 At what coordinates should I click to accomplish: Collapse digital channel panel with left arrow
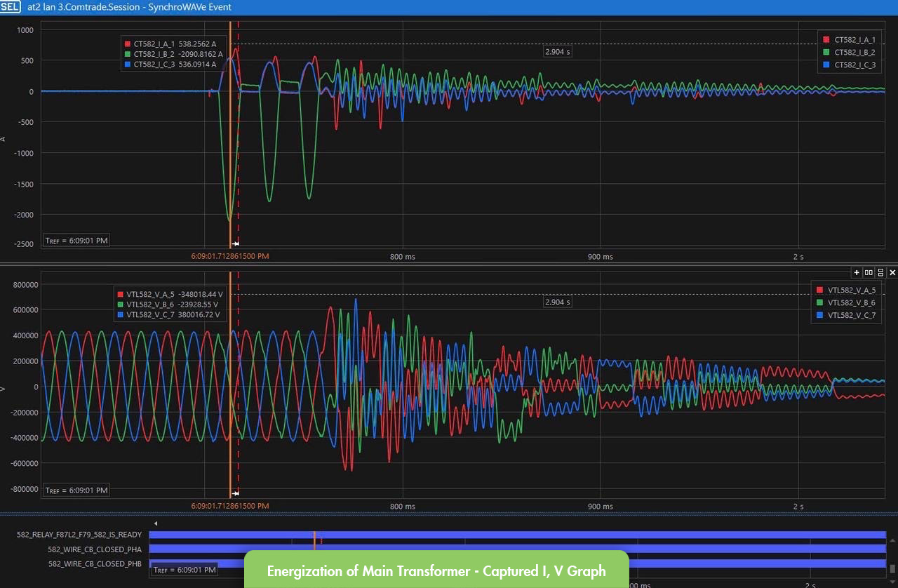156,523
